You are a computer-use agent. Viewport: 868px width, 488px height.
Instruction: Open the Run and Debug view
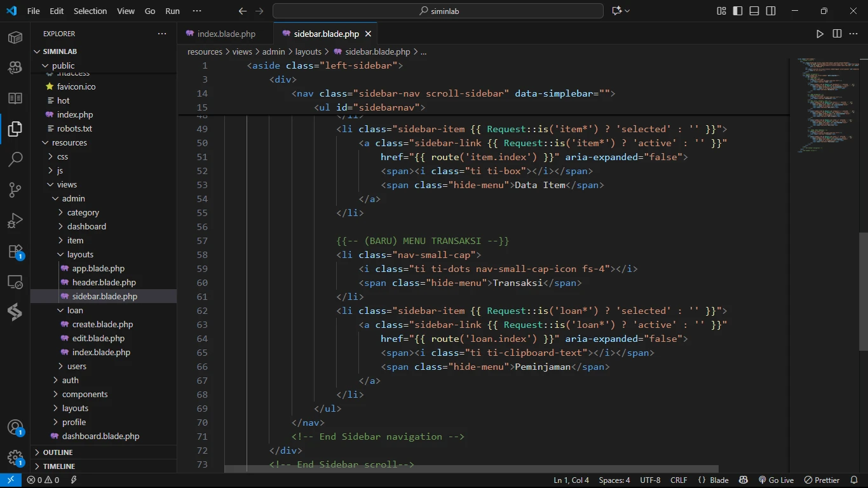pyautogui.click(x=15, y=220)
